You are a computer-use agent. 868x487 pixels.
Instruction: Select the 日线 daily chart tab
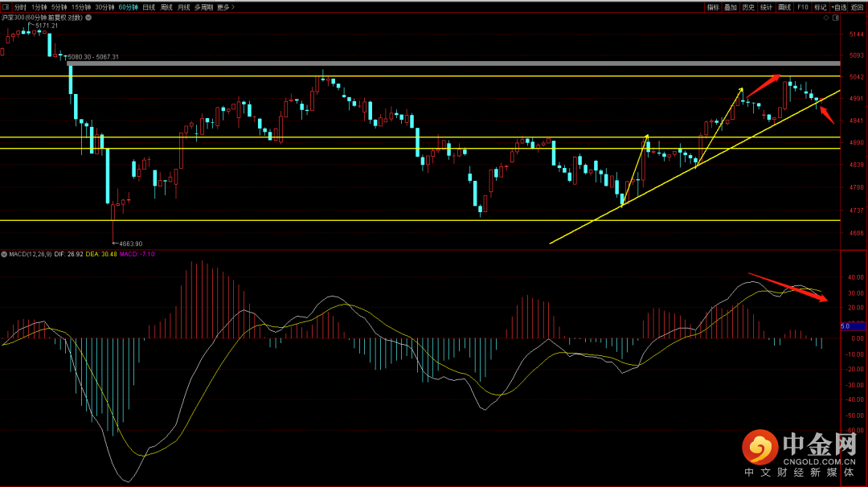point(149,7)
